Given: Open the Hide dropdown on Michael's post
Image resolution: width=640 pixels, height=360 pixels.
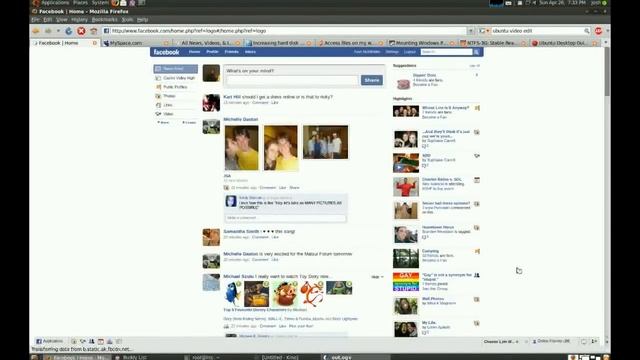Looking at the screenshot, I should 377,277.
